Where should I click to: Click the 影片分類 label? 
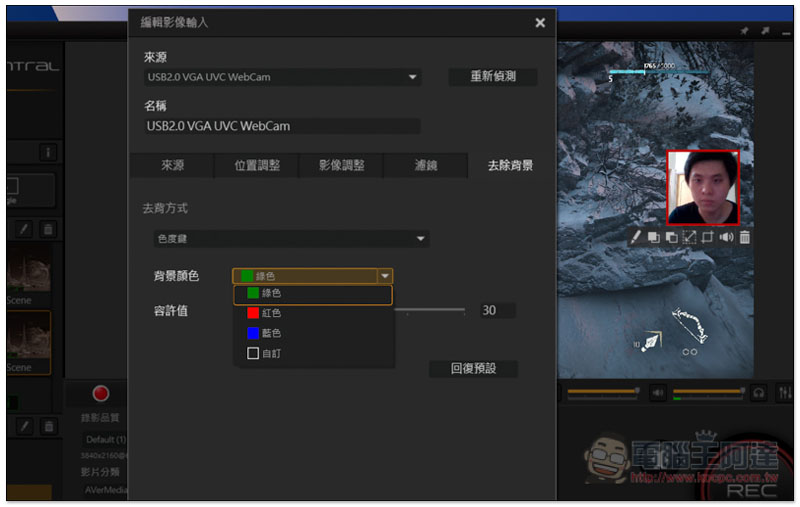[x=99, y=472]
